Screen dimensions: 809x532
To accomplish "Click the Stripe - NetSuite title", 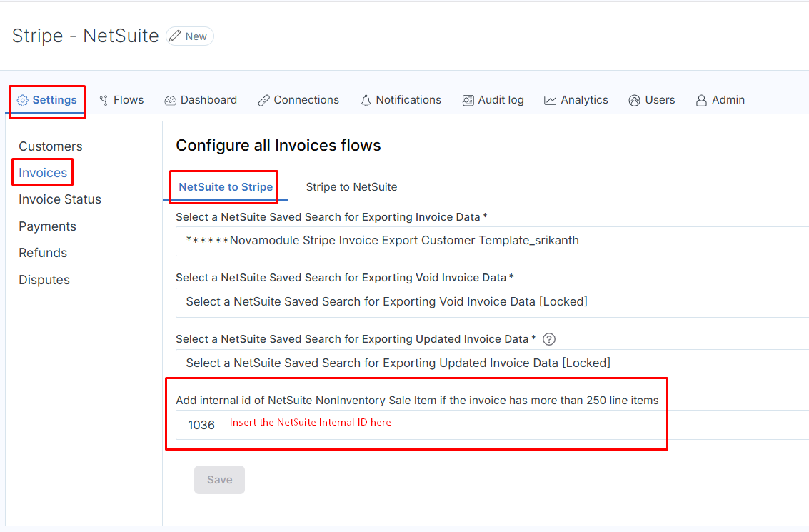I will coord(85,36).
